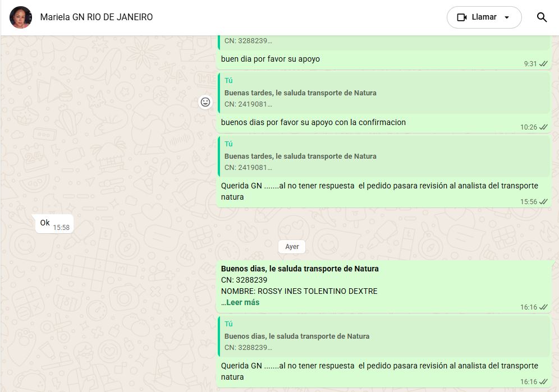
Task: Click the NOMBRE: ROSSY INES TOLENTINO DEXTRE line
Action: [x=299, y=291]
